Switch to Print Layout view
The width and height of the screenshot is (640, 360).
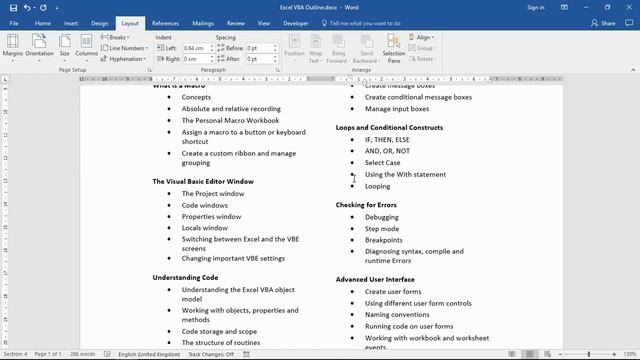tap(530, 354)
